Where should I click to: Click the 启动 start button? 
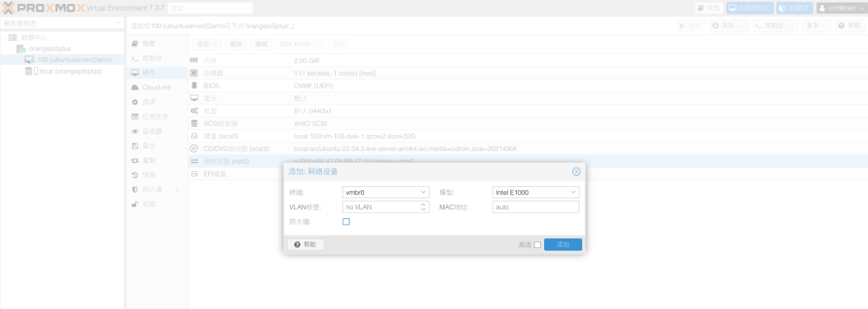691,26
